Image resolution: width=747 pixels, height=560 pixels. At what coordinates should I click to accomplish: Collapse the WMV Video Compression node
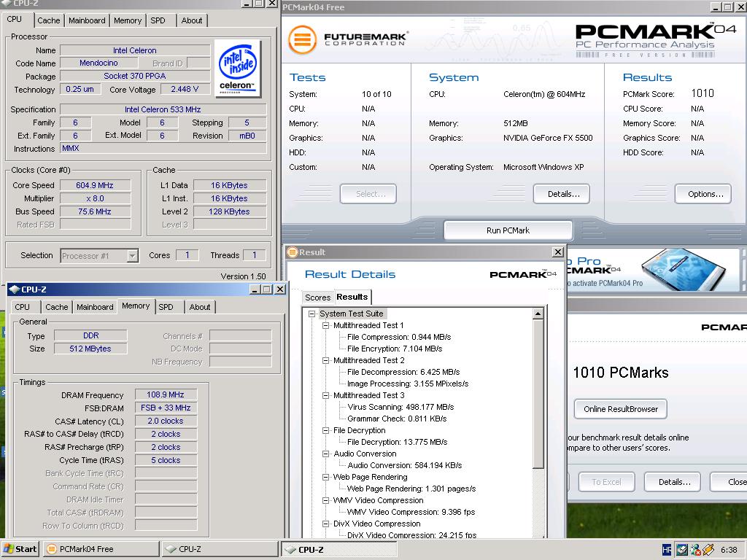click(326, 500)
